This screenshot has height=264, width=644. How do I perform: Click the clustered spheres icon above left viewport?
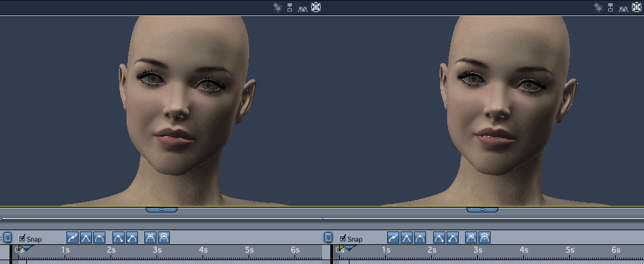tap(278, 7)
